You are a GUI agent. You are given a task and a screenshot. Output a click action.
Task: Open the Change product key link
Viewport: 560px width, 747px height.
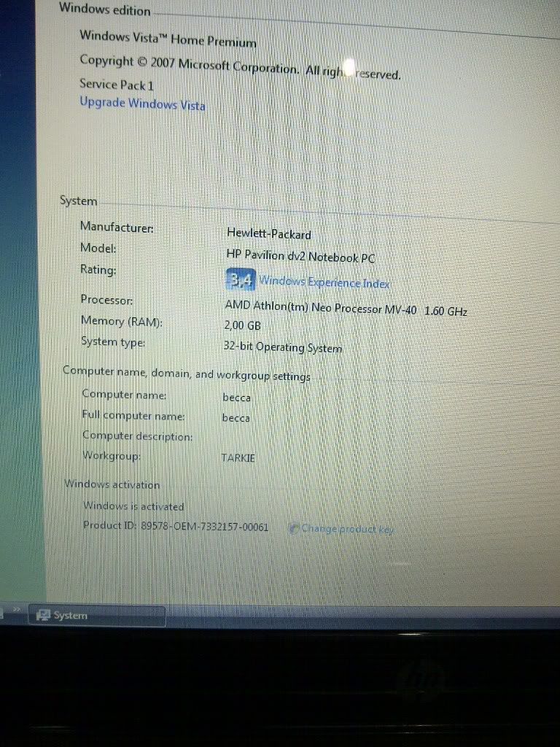pos(347,529)
